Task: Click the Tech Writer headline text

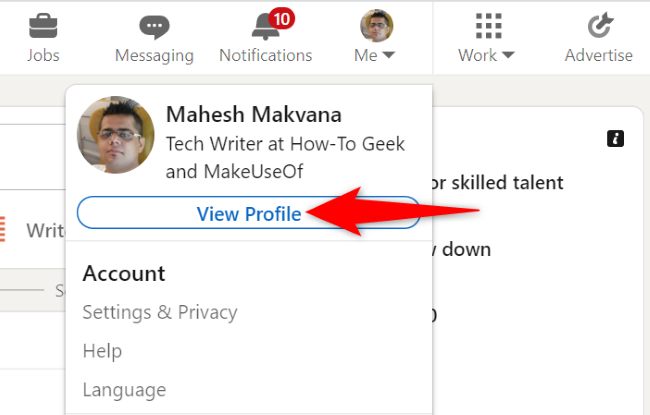Action: (285, 157)
